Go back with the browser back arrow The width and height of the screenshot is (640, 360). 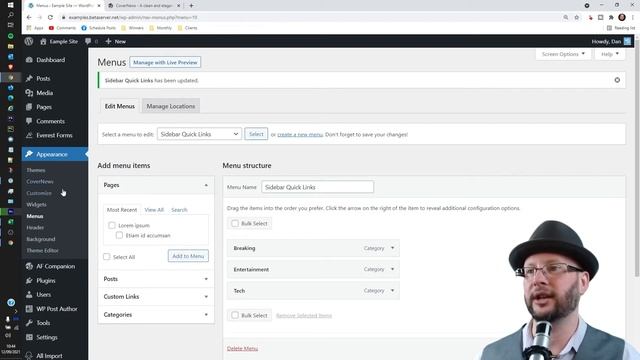(x=29, y=17)
